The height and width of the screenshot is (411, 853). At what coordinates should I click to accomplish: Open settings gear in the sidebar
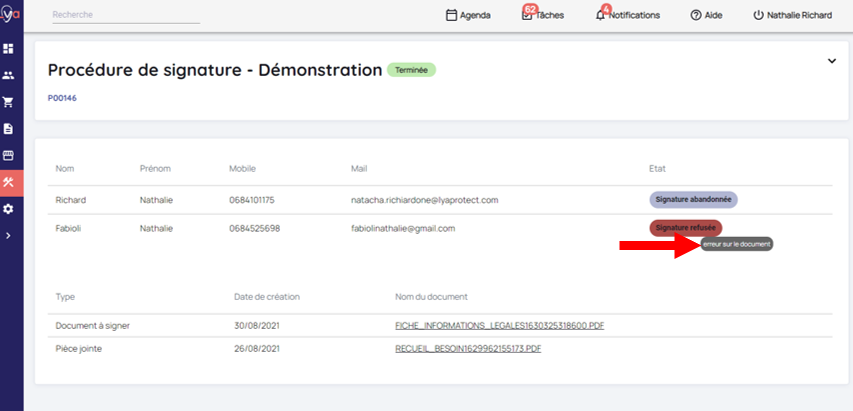(x=9, y=209)
